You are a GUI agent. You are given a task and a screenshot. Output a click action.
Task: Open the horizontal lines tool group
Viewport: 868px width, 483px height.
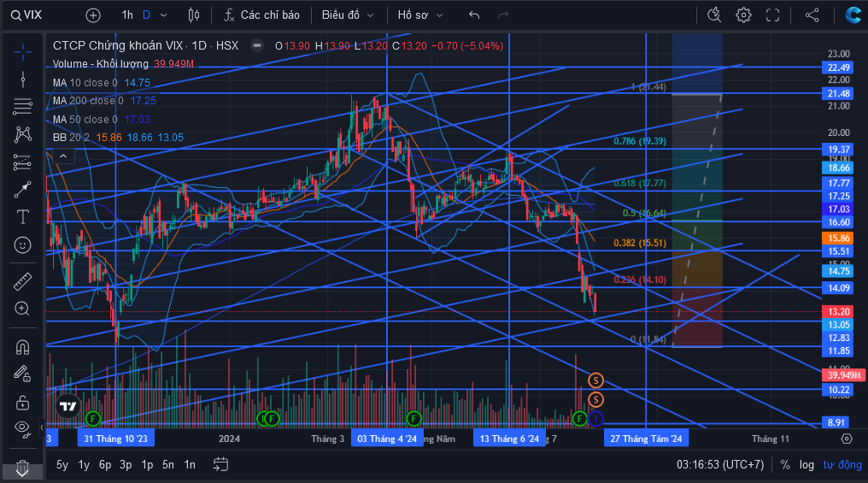(23, 106)
